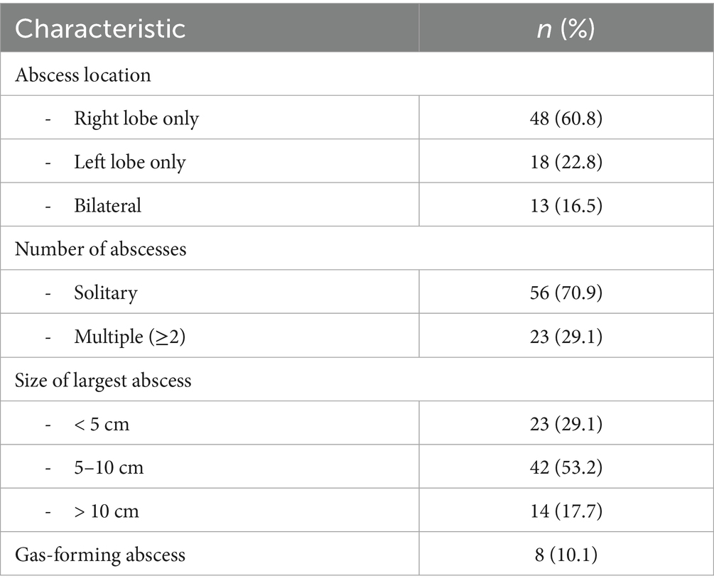Click the Right lobe only label

coord(136,118)
